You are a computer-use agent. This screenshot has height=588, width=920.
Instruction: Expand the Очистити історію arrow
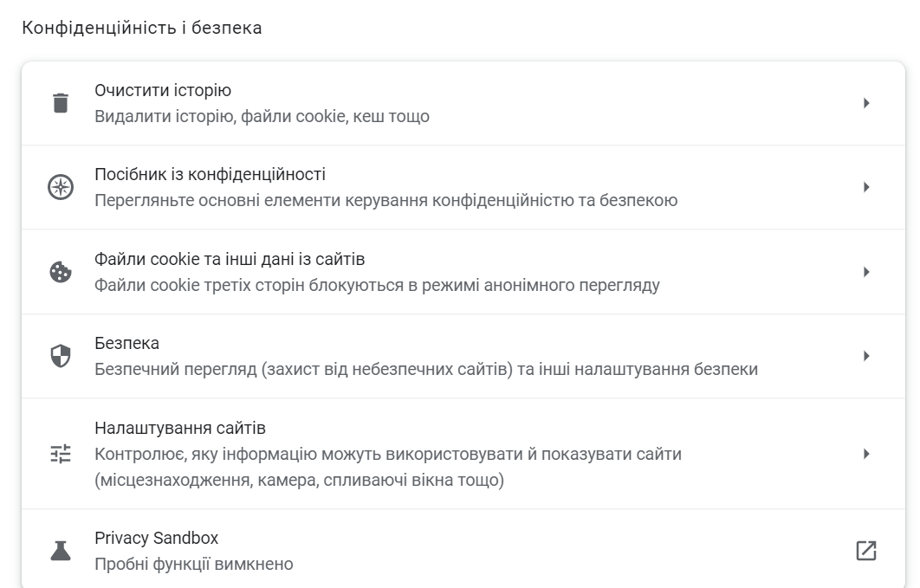click(x=866, y=103)
